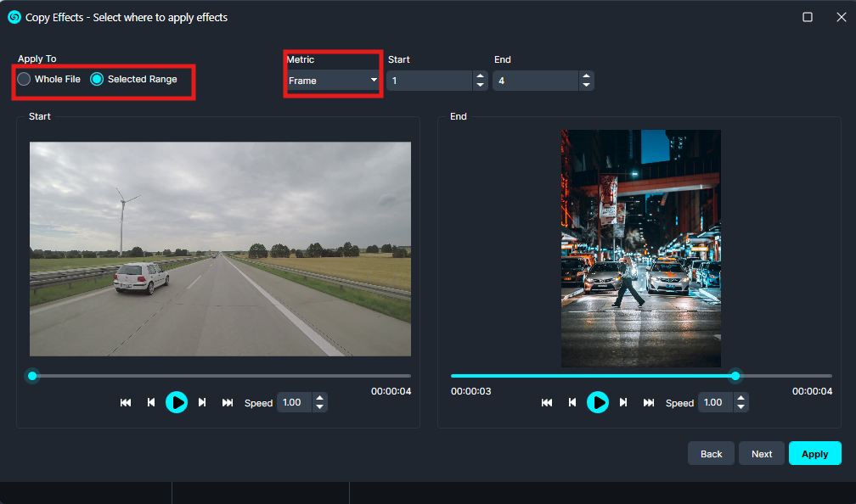Click the Start preview highway thumbnail
Image resolution: width=856 pixels, height=504 pixels.
click(220, 249)
